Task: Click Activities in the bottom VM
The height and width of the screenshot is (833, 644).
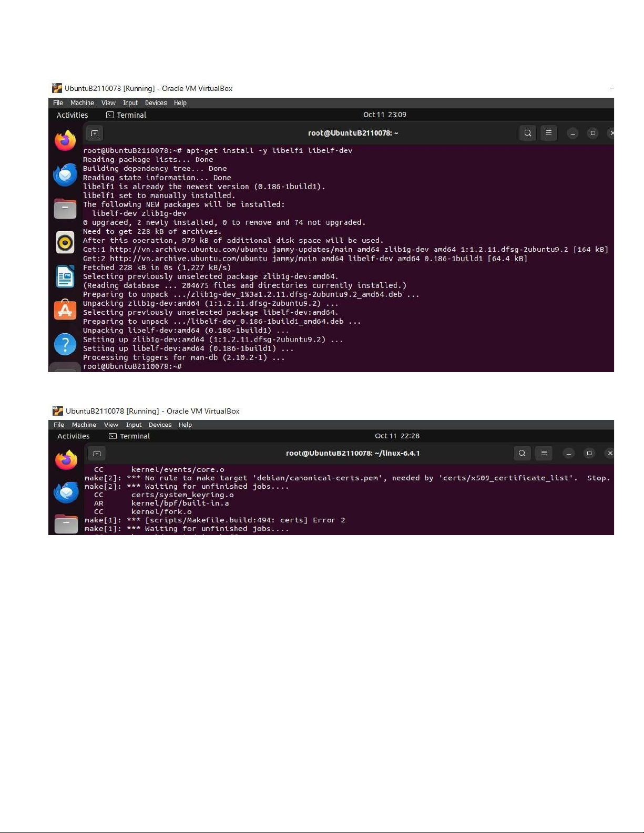Action: (x=74, y=436)
